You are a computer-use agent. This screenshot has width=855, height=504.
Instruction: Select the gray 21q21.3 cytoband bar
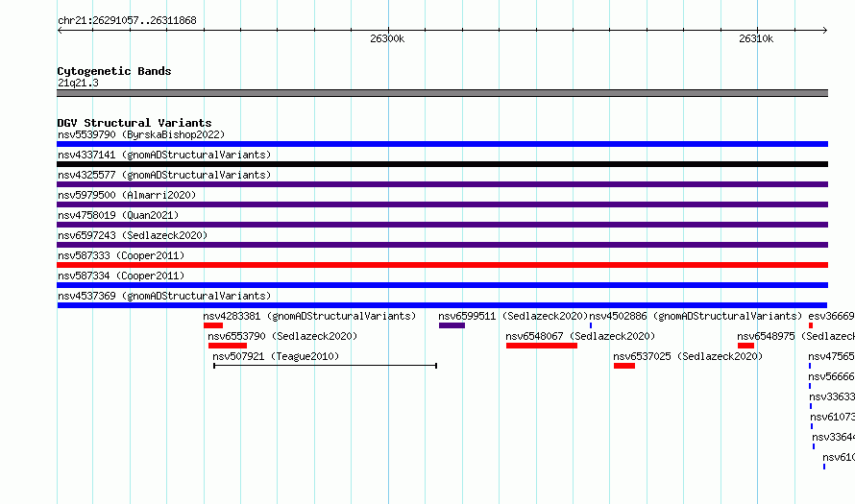pos(443,93)
